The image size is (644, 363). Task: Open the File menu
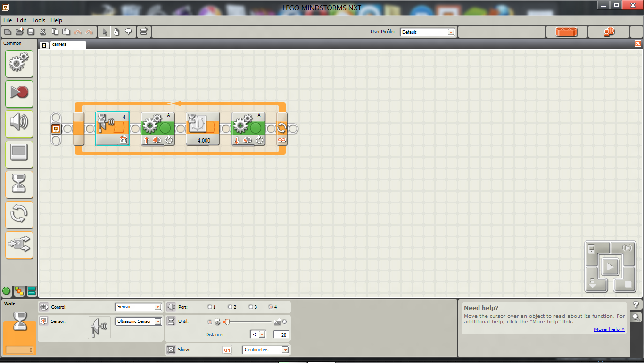(8, 20)
